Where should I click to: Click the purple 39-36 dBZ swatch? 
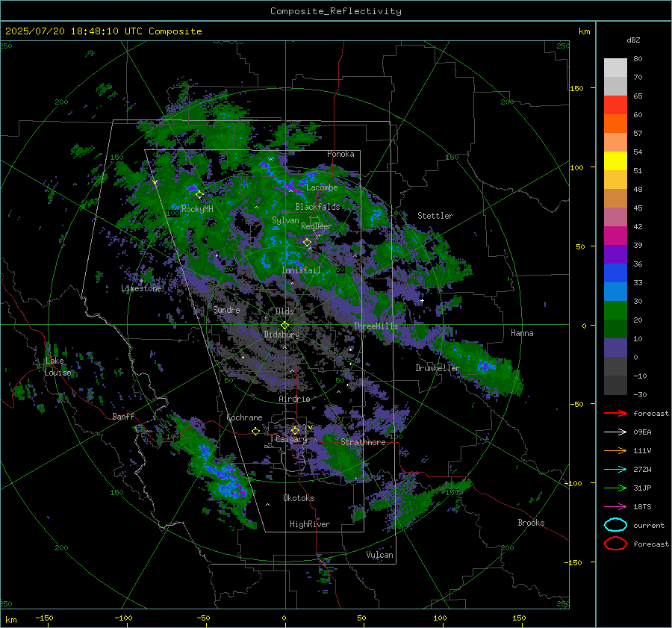[615, 254]
